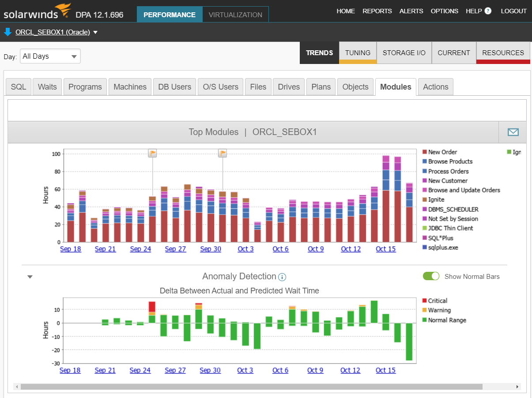The height and width of the screenshot is (398, 532).
Task: Select the Machines tab
Action: (x=130, y=87)
